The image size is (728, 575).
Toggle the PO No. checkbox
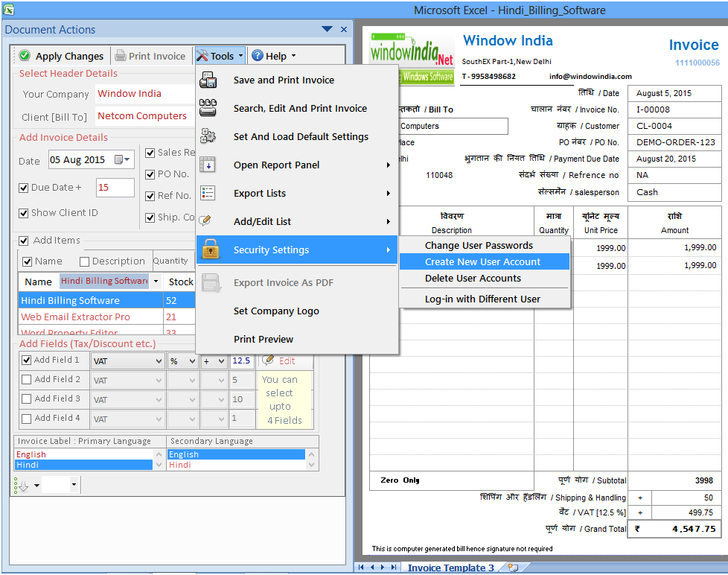[150, 174]
